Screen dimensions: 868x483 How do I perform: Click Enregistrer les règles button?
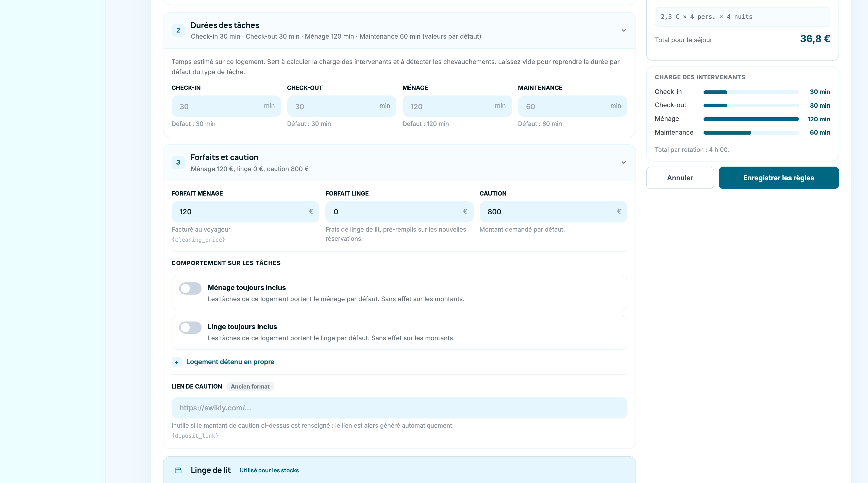tap(778, 178)
